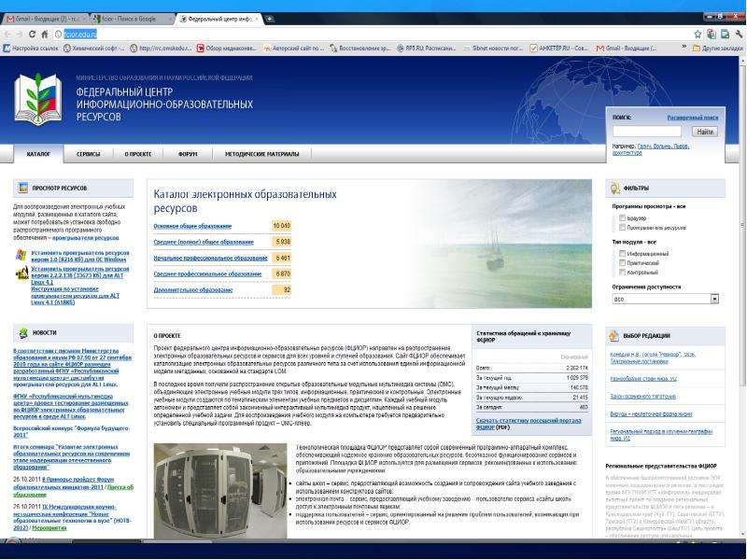Open the Обзор медиаконве... bookmark
The width and height of the screenshot is (747, 560).
pos(227,49)
